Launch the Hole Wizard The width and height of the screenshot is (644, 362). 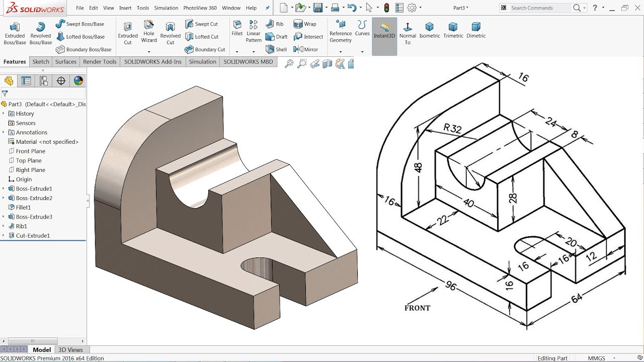[x=149, y=31]
